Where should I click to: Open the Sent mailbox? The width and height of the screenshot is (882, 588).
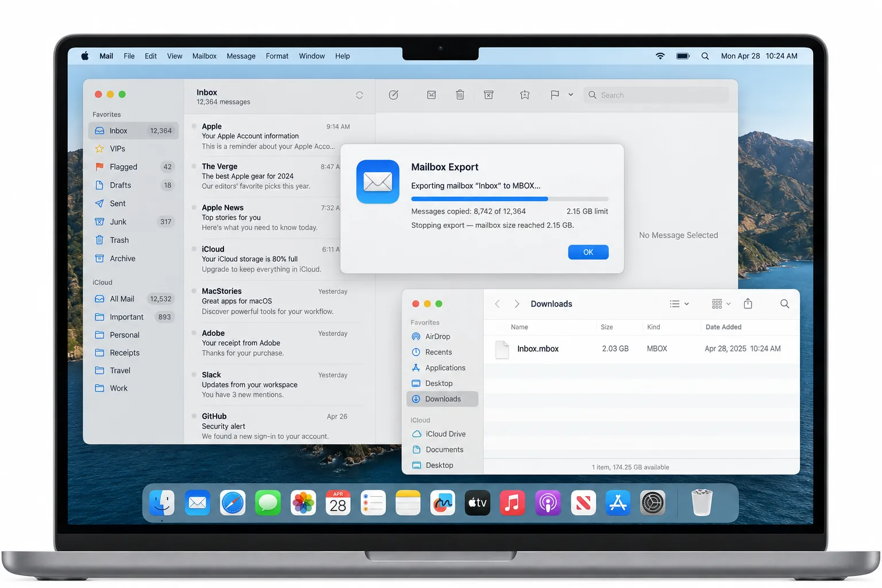tap(133, 204)
